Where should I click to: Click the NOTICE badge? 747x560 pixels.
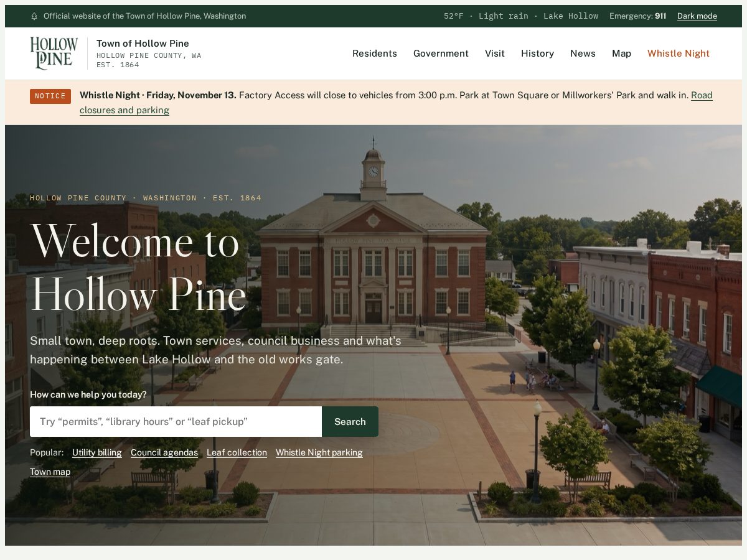[x=50, y=96]
